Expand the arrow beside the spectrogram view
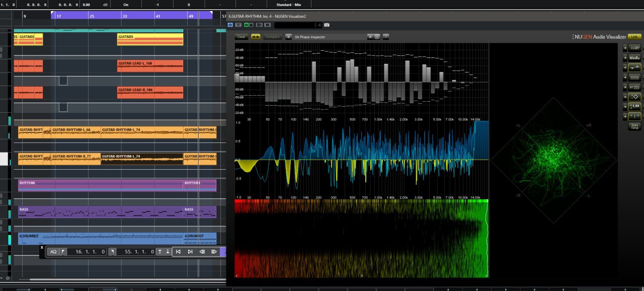The image size is (644, 291). 625,78
